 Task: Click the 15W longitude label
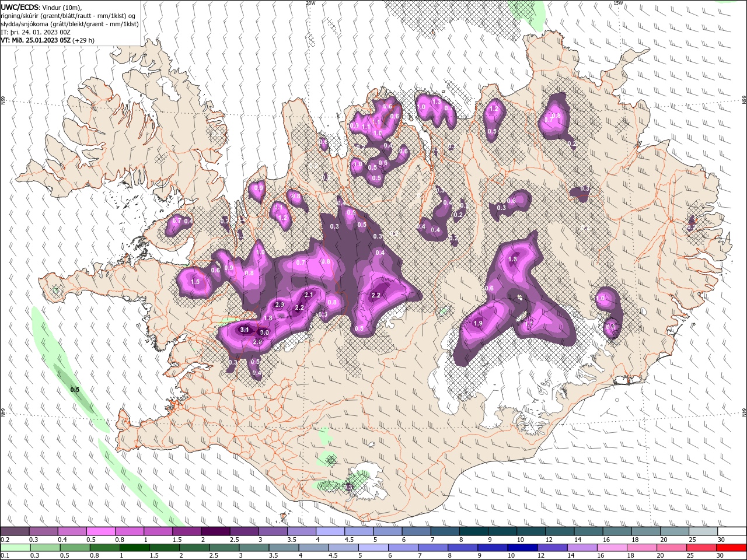[x=618, y=3]
